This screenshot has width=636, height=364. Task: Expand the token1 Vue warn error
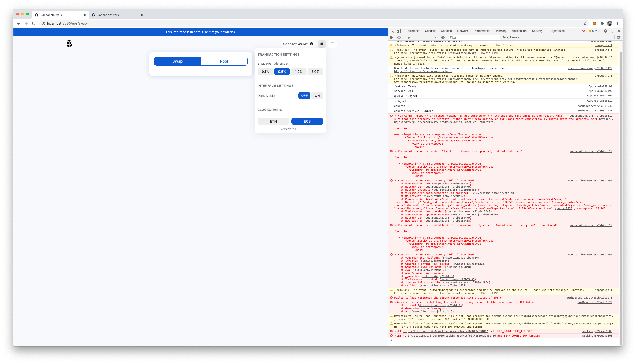point(395,116)
